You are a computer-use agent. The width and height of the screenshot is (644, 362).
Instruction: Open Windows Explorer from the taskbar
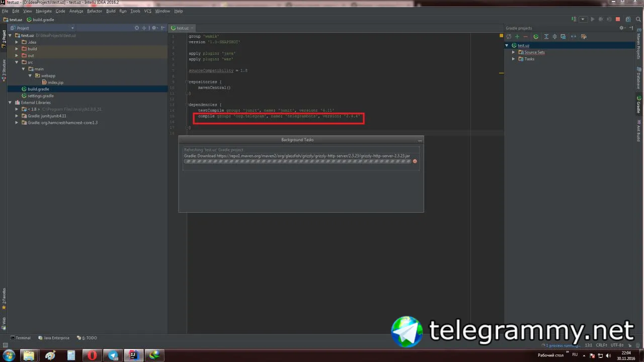pos(29,355)
